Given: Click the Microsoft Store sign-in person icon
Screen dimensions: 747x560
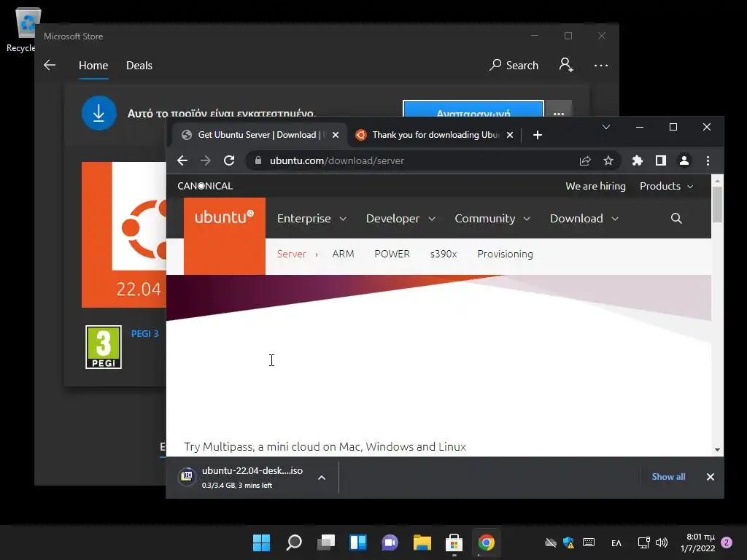Looking at the screenshot, I should point(566,65).
